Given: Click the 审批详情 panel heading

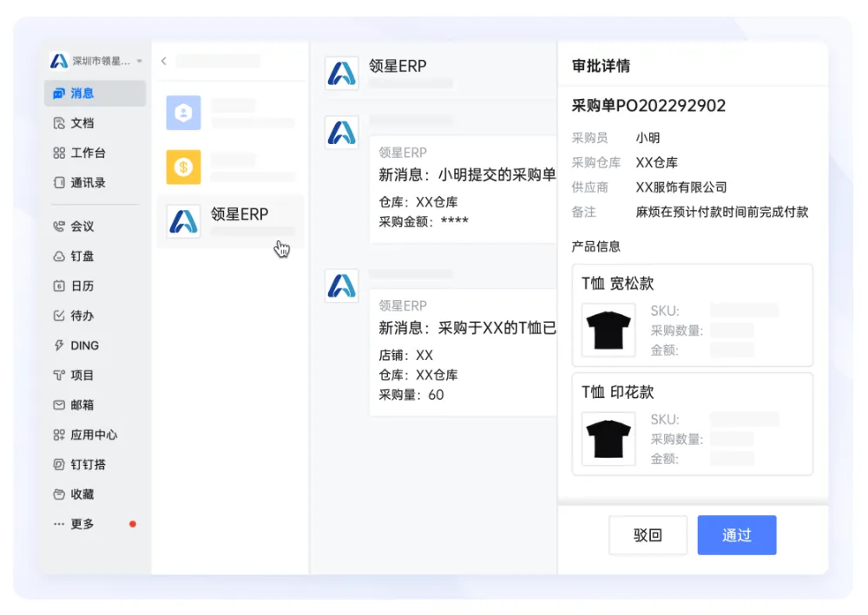Looking at the screenshot, I should point(601,66).
